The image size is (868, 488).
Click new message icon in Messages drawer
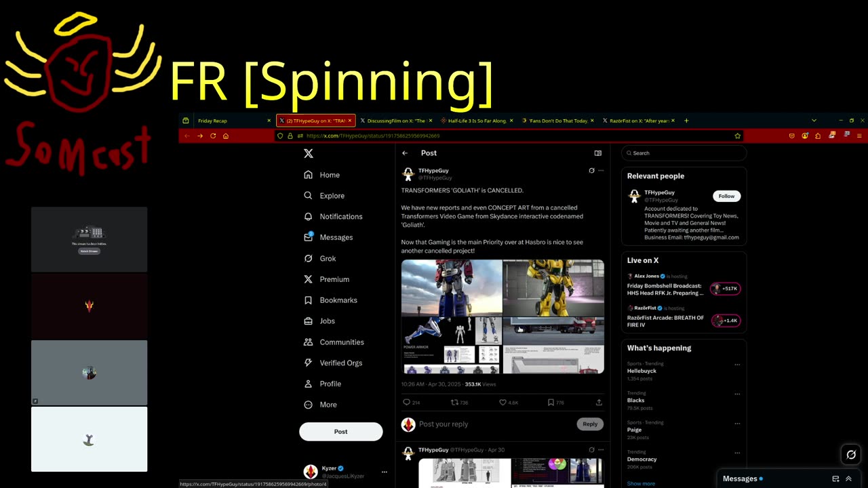pos(835,479)
